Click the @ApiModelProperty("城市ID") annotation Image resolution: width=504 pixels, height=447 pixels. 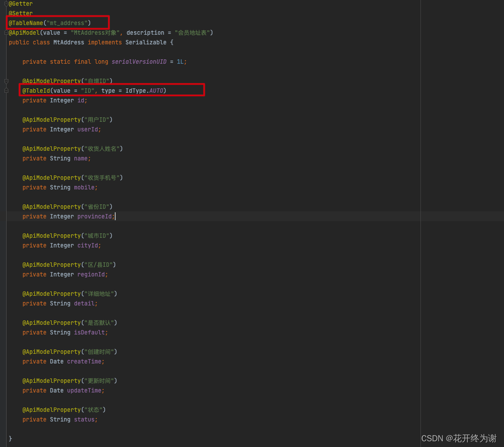[67, 236]
